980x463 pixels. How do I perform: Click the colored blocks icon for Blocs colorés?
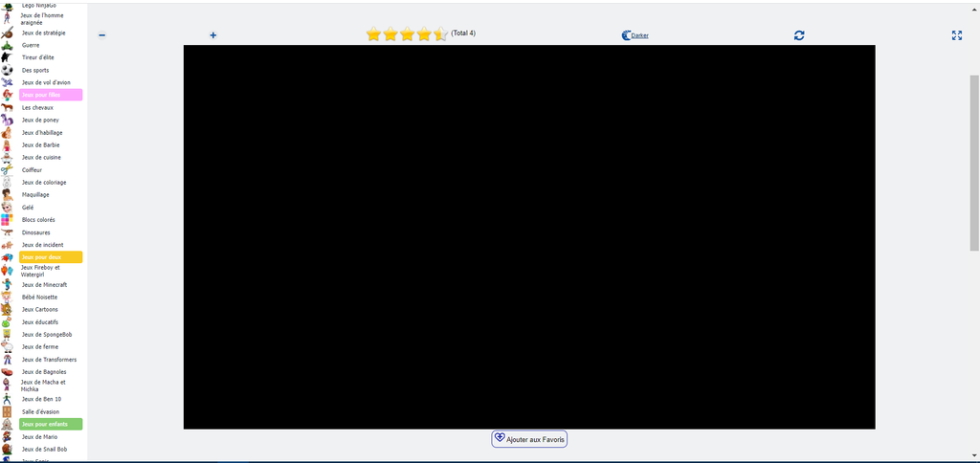pyautogui.click(x=7, y=220)
